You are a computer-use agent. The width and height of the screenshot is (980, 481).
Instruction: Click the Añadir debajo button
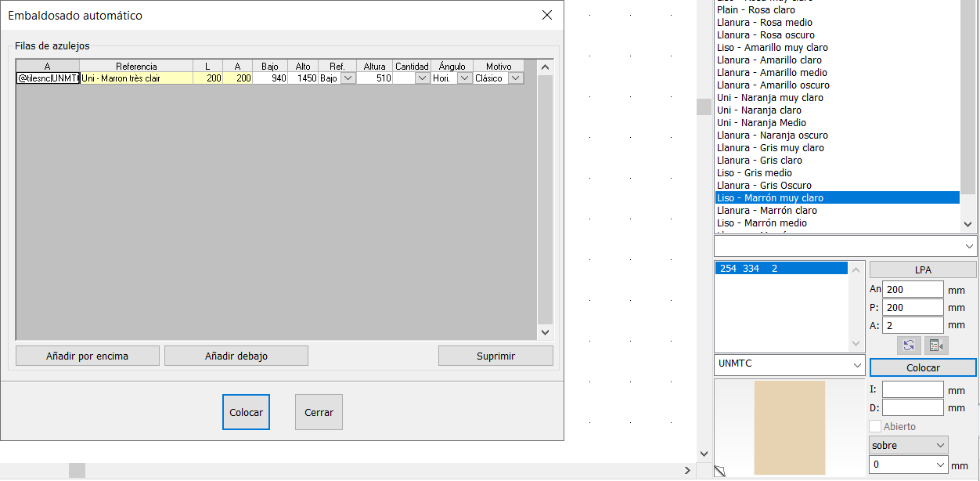[x=236, y=356]
